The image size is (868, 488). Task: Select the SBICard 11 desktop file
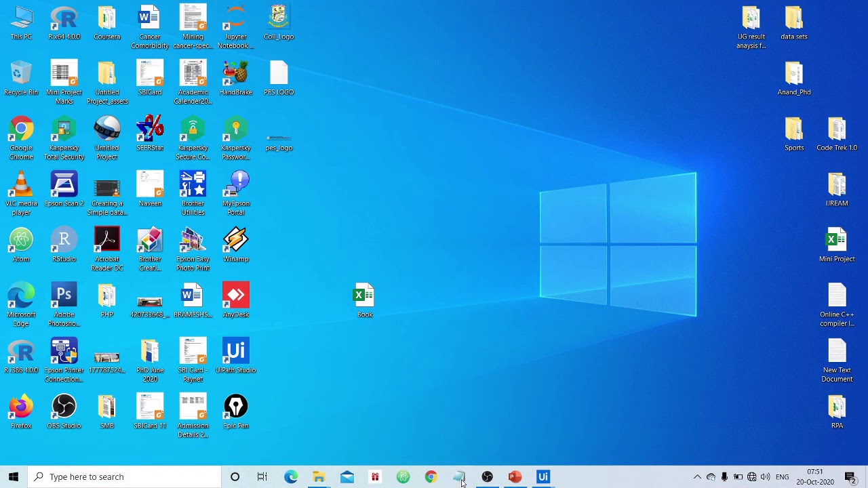coord(150,413)
